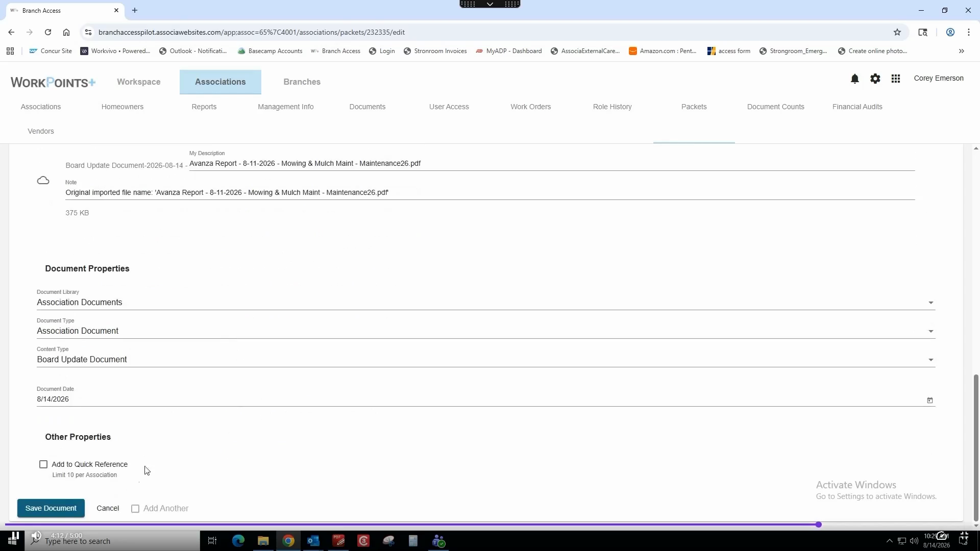Show hidden system tray icons
This screenshot has height=551, width=980.
[x=889, y=541]
